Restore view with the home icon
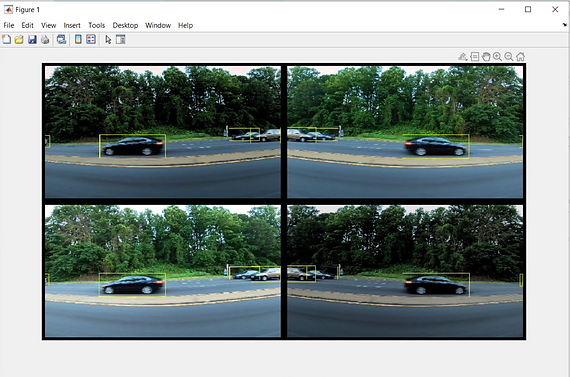 pyautogui.click(x=521, y=57)
